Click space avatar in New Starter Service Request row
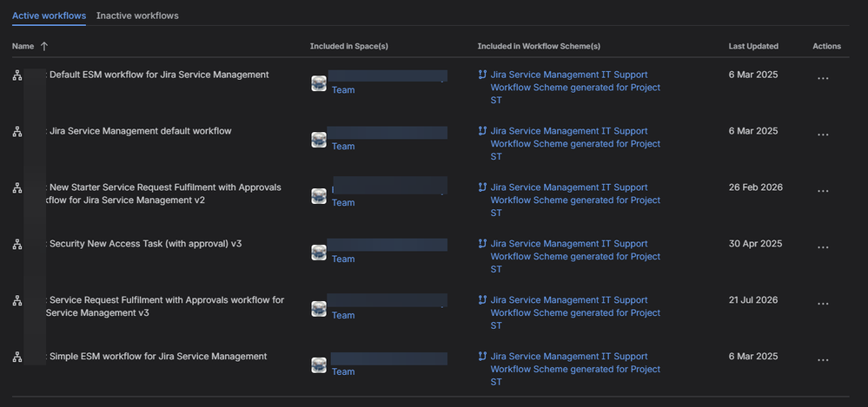Screen dimensions: 868x407 click(319, 196)
